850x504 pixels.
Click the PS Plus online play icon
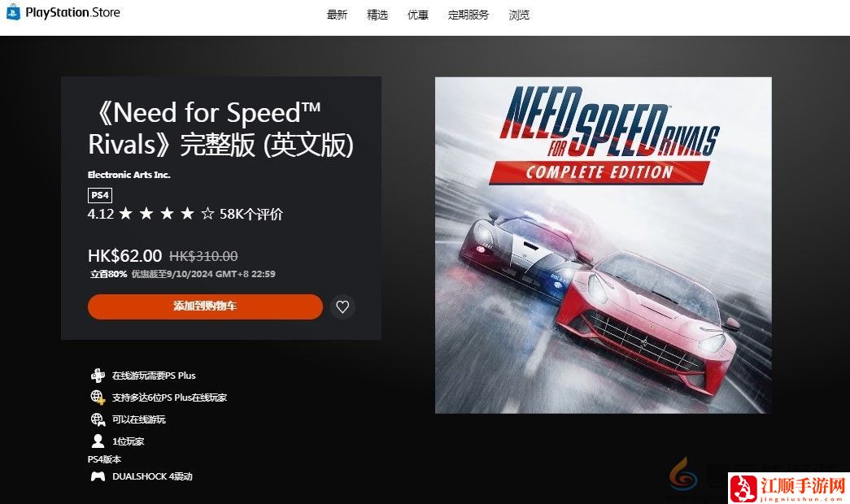[98, 375]
